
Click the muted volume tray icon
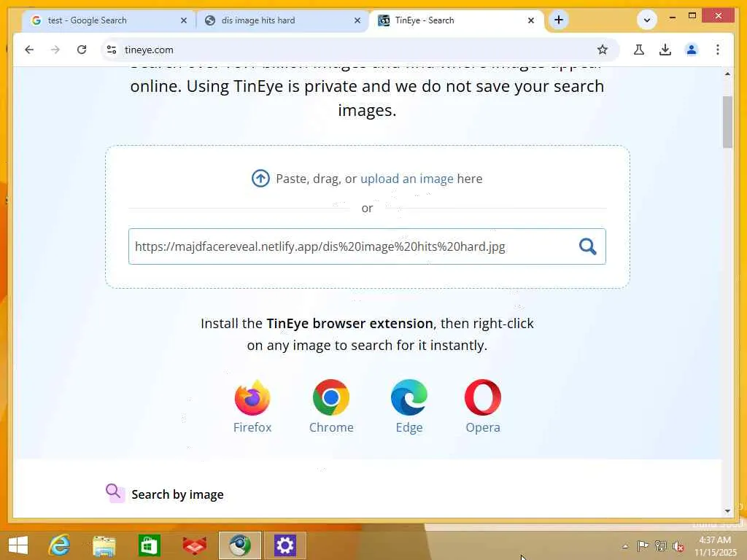pos(678,546)
